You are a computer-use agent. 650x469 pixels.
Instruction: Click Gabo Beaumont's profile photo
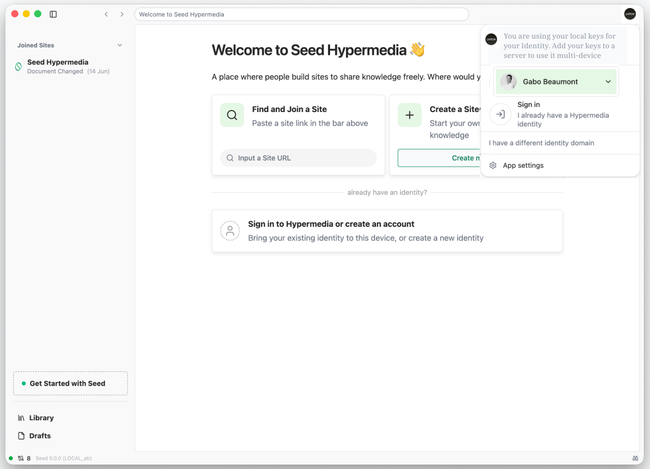[x=508, y=82]
